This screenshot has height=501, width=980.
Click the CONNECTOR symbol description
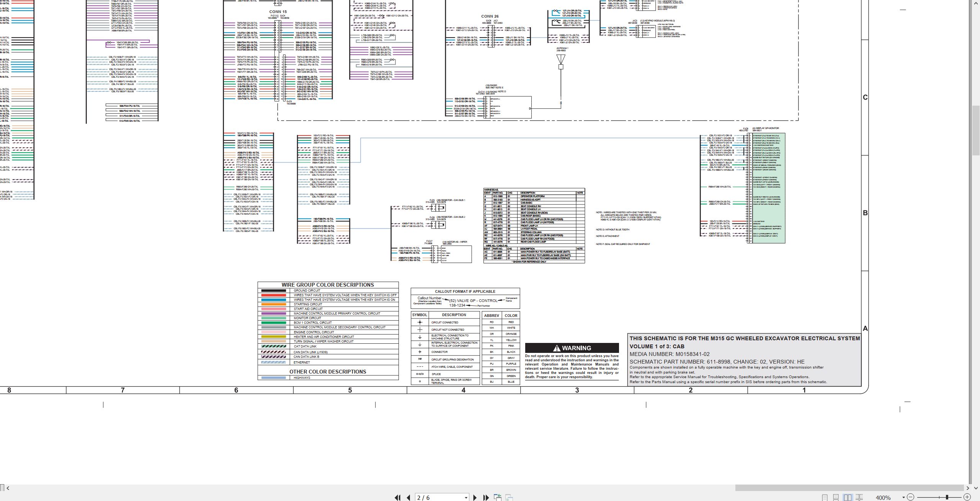click(439, 352)
